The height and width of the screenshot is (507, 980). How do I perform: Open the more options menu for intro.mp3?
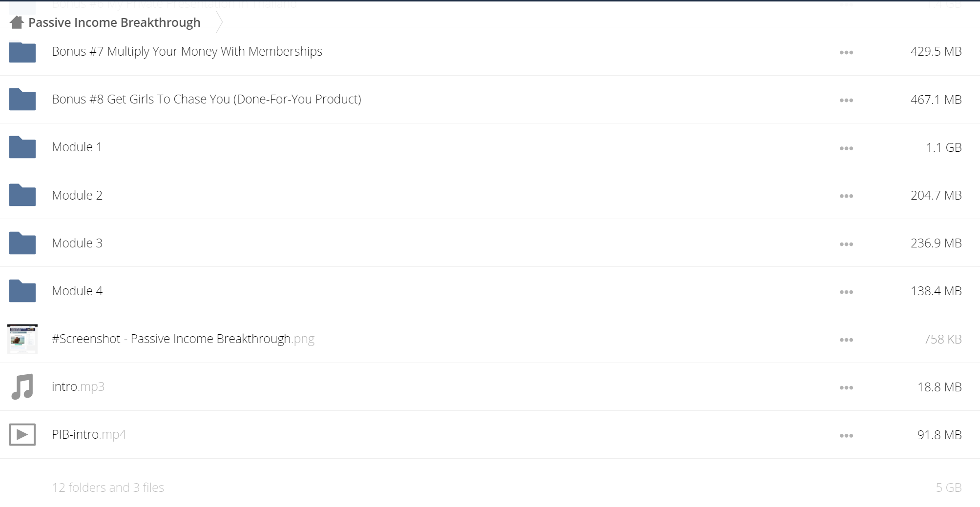pyautogui.click(x=846, y=387)
